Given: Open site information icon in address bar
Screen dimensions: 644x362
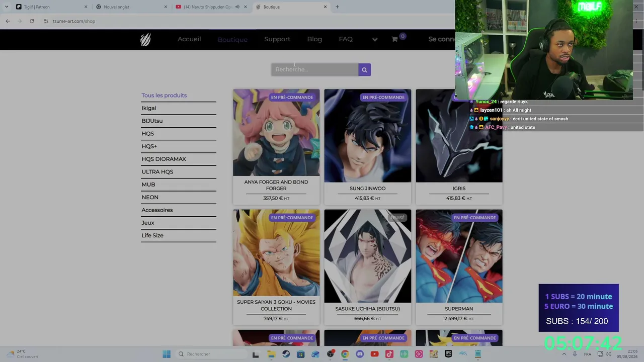Looking at the screenshot, I should 46,21.
